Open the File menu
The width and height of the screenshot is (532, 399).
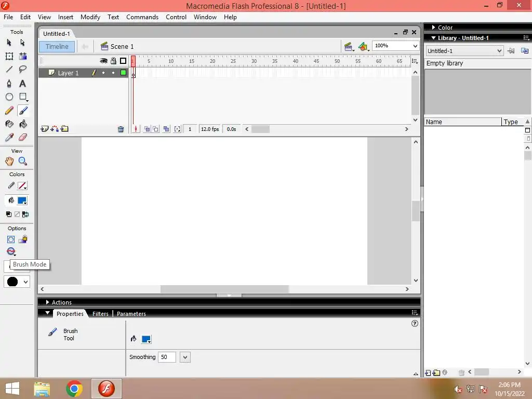tap(8, 17)
